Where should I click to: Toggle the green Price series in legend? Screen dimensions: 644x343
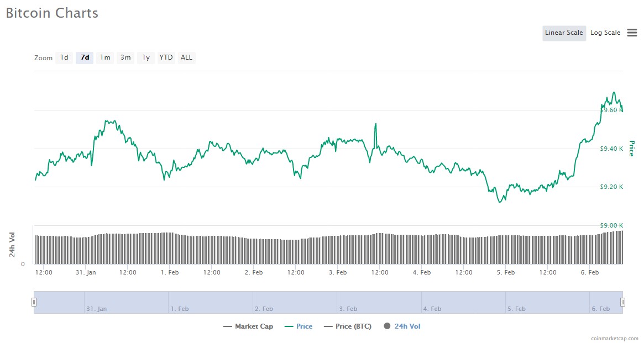click(x=299, y=326)
